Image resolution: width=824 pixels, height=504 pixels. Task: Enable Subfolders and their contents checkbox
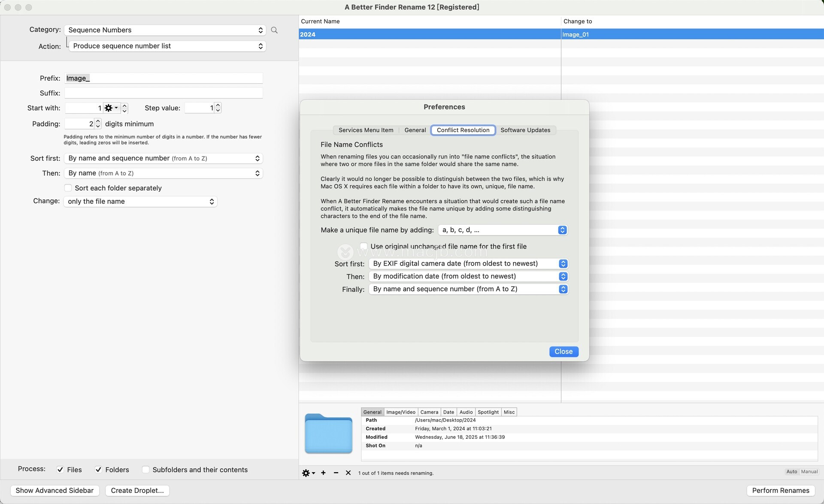point(145,470)
